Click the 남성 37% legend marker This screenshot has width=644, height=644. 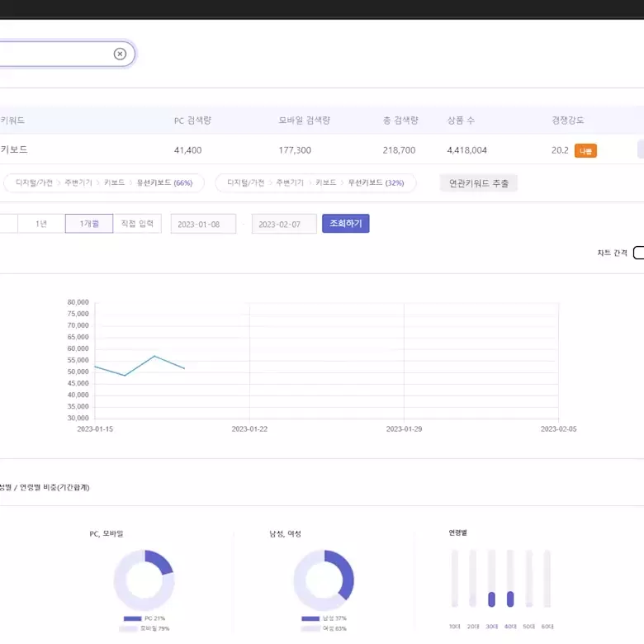[310, 618]
